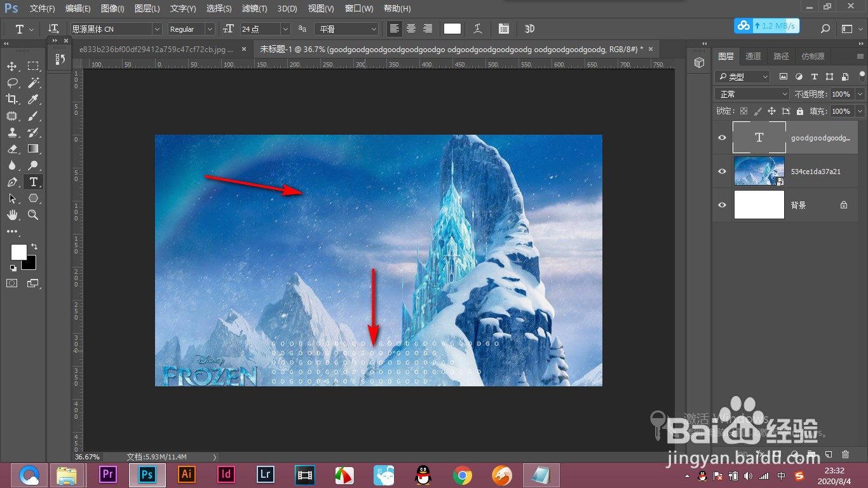
Task: Open the 窗口(W) menu
Action: pyautogui.click(x=359, y=9)
